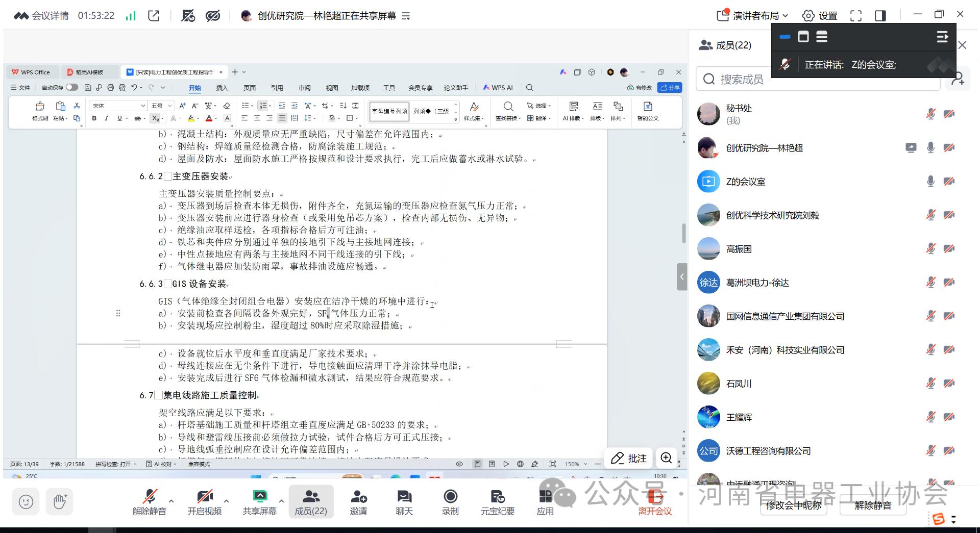Open the WPS 文件 menu
Viewport: 980px width, 533px height.
pos(20,88)
